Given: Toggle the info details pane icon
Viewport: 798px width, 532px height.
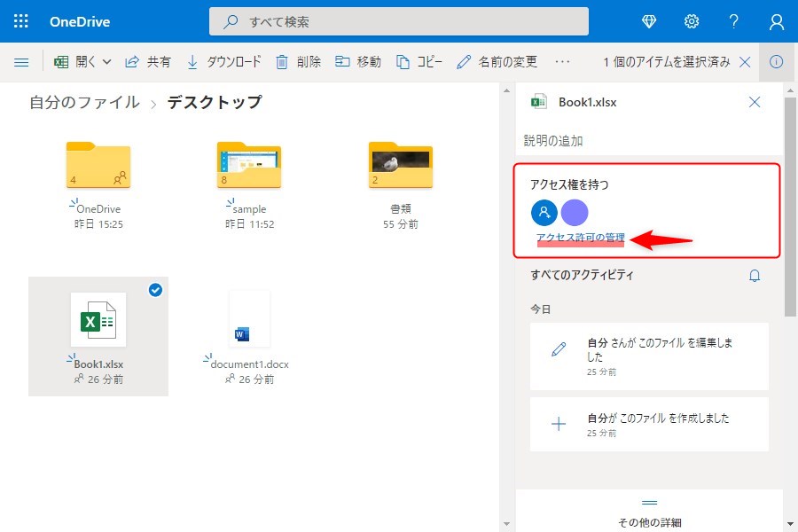Looking at the screenshot, I should pyautogui.click(x=776, y=62).
